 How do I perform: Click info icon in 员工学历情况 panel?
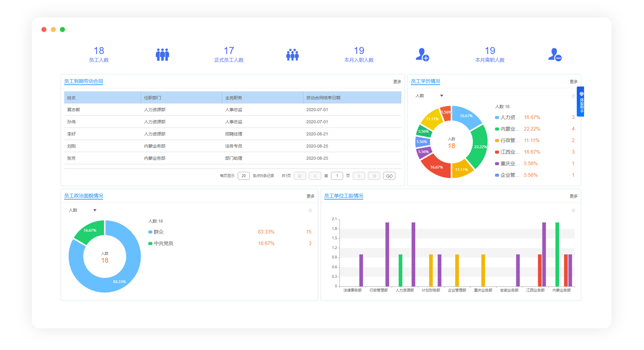pyautogui.click(x=573, y=96)
